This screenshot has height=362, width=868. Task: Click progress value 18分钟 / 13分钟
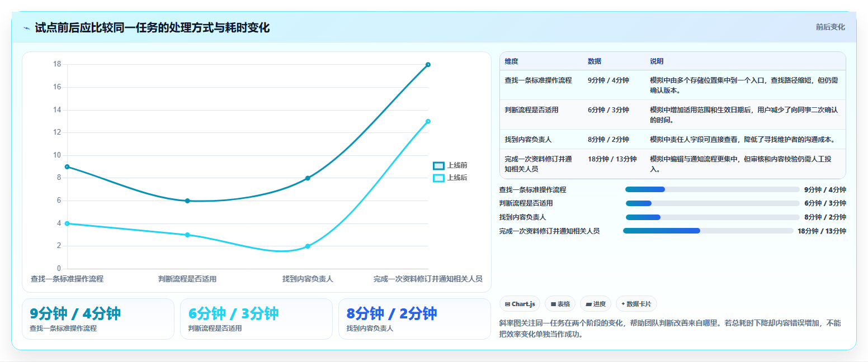coord(822,231)
